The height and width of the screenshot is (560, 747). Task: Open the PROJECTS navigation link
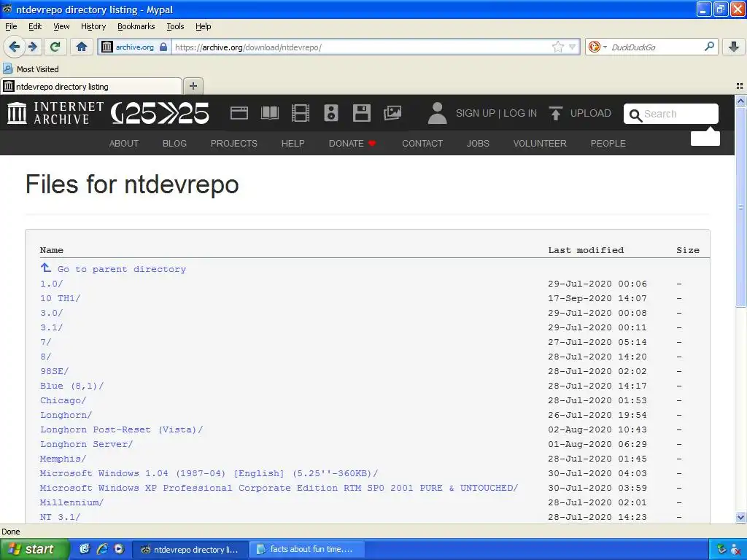[234, 144]
